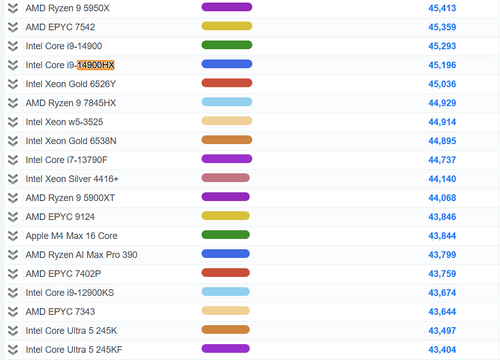
Task: Click the chevron icon next to AMD EPYC 9124
Action: [x=13, y=217]
